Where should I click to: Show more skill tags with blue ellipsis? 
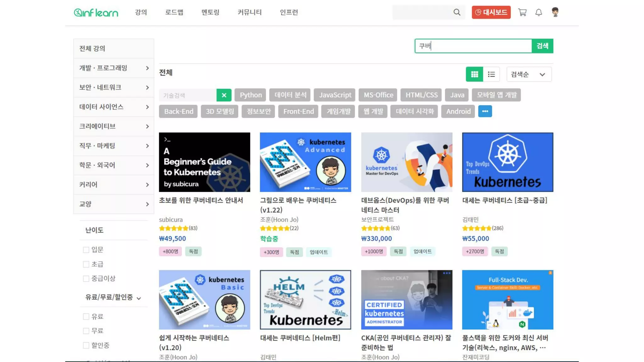click(485, 111)
